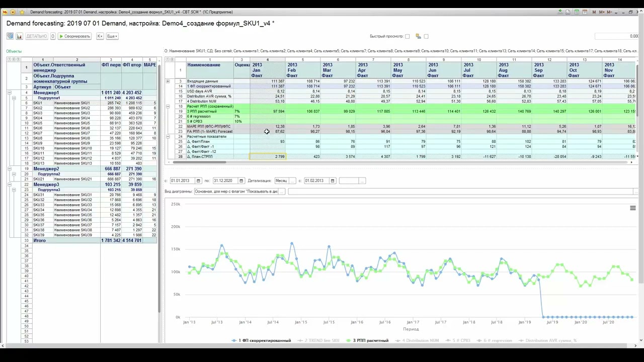Toggle the checkbox right of the hierarchy icon
The height and width of the screenshot is (362, 644).
[x=426, y=36]
